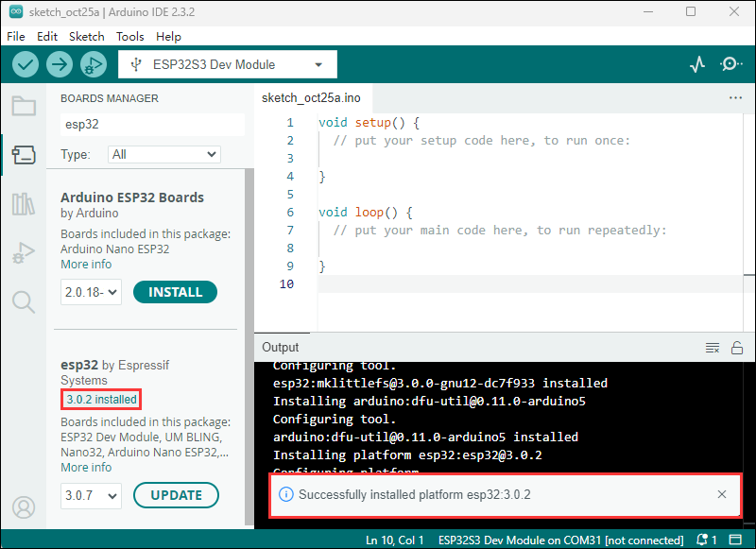The width and height of the screenshot is (756, 549).
Task: Click 'esp32:mklittlefs@3.0.0-gnu12-dc7f933 installed' output line
Action: tap(440, 384)
